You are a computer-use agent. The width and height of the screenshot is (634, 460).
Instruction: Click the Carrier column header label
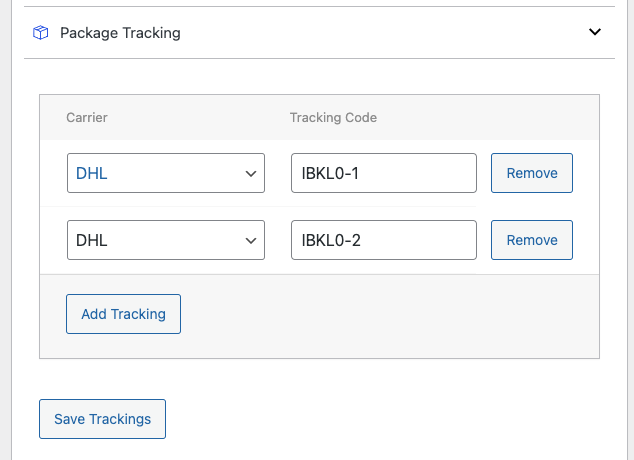87,118
